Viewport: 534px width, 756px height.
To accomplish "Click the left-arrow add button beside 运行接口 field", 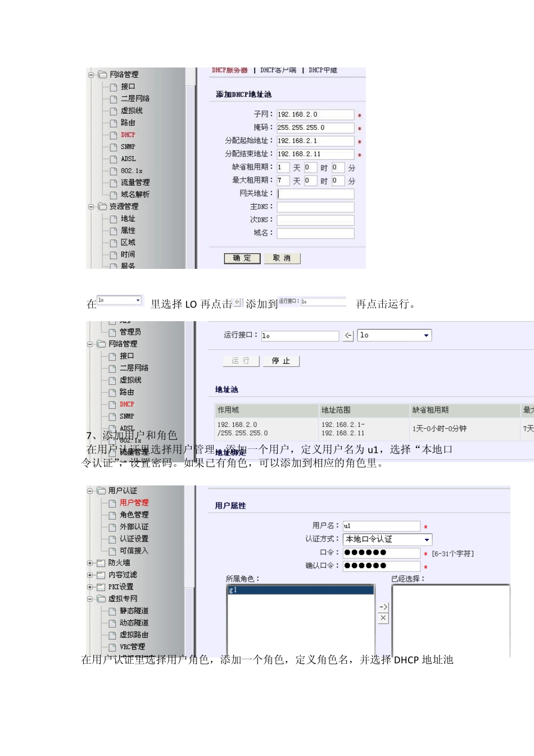I will pyautogui.click(x=349, y=335).
